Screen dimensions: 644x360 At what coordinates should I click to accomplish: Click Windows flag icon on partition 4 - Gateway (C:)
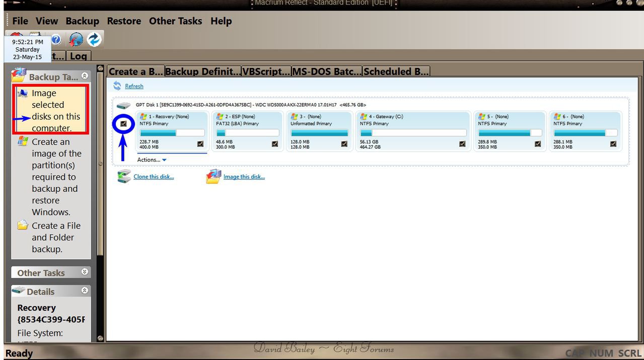click(x=364, y=116)
